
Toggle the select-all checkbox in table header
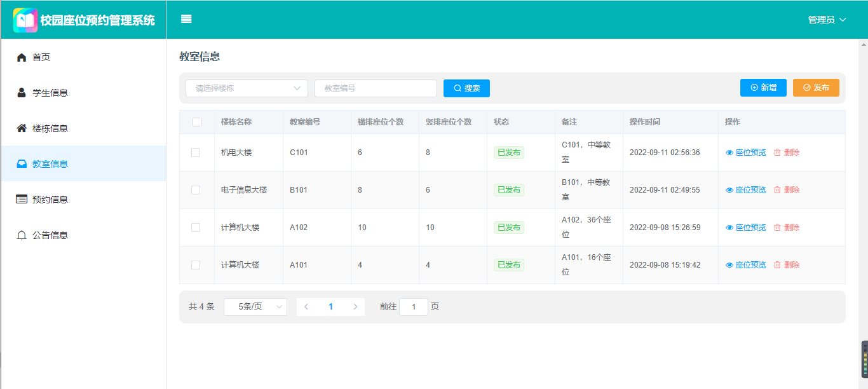[x=196, y=122]
